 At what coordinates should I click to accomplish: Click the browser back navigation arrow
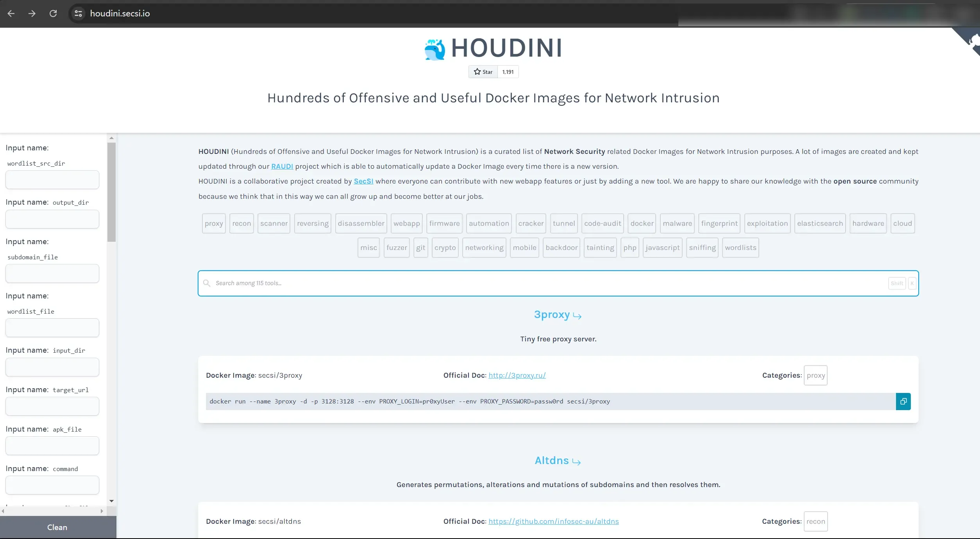pos(11,13)
